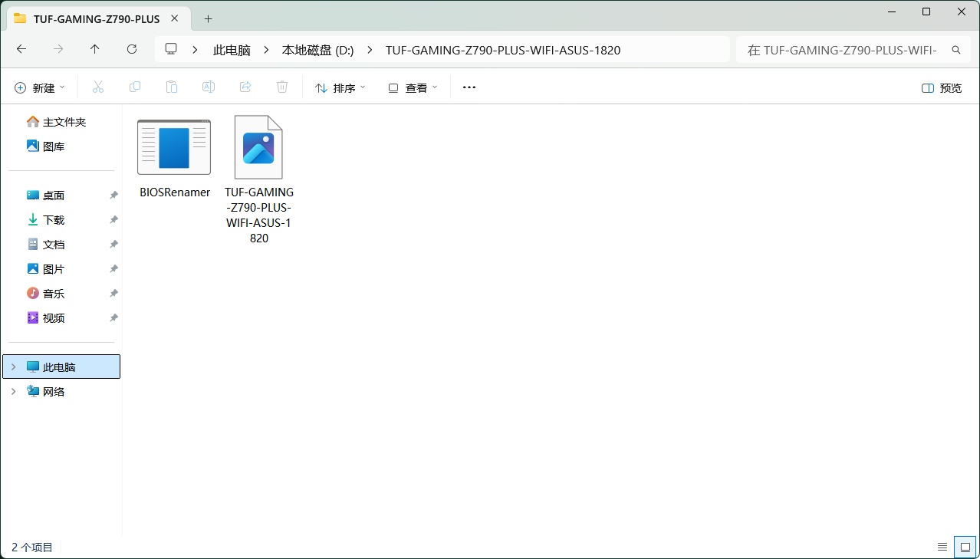Click the search magnifier icon
This screenshot has height=559, width=980.
(956, 50)
